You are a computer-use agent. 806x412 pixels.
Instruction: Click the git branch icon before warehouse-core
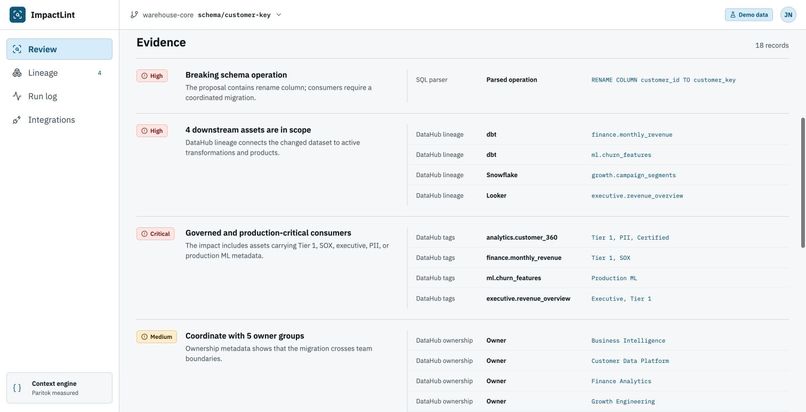click(x=134, y=15)
